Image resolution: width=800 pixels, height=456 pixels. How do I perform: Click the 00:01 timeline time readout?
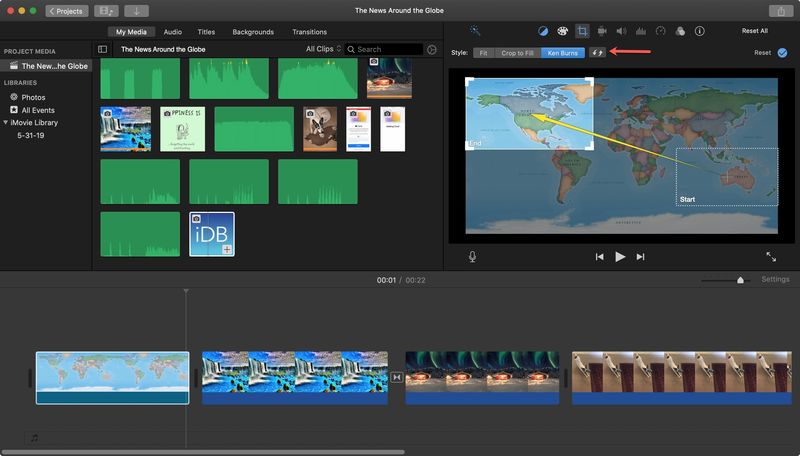click(386, 280)
